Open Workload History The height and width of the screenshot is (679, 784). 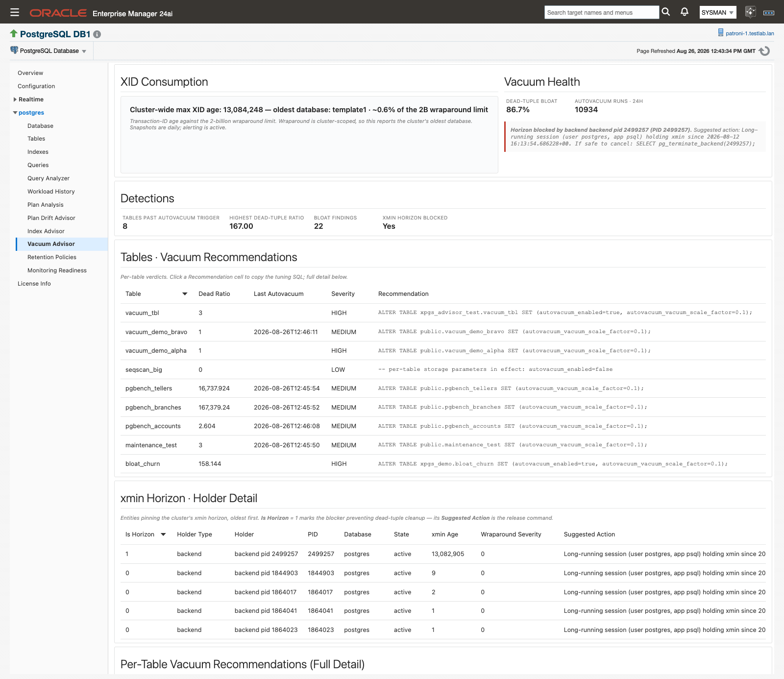[x=51, y=192]
